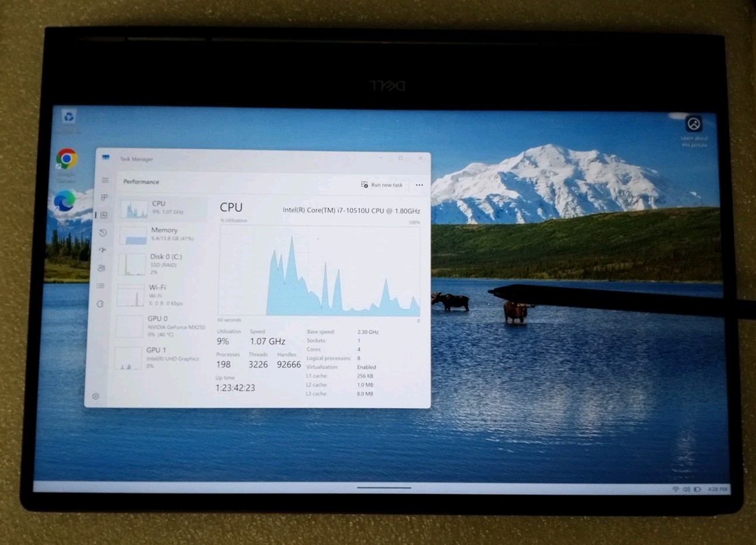Open the Details sidebar icon

[x=101, y=286]
